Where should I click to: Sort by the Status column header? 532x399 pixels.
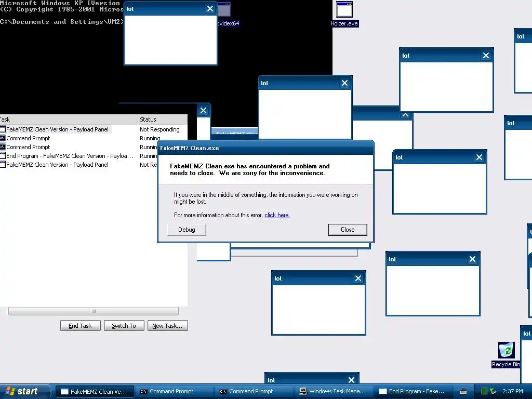tap(162, 119)
